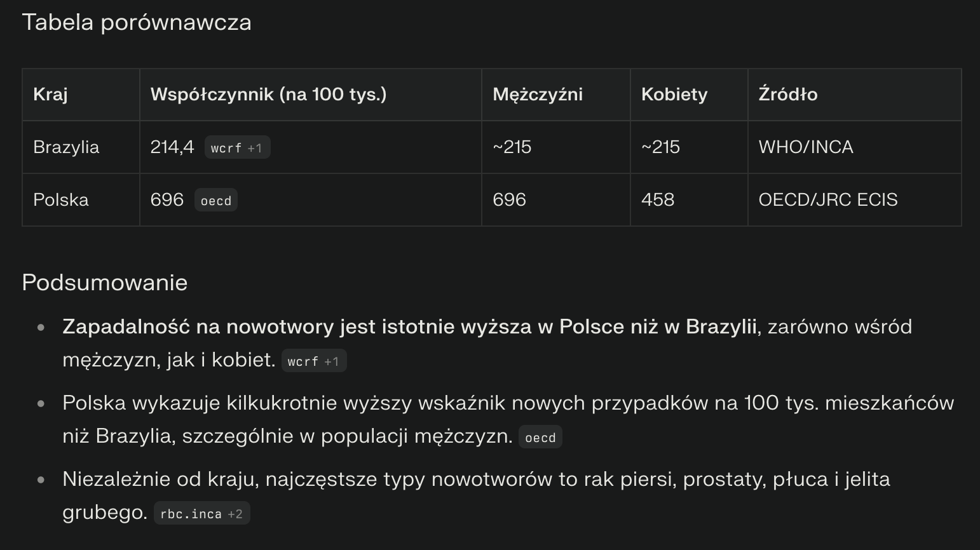Click the 'Współczynnik (na 100 tys.)' column header
This screenshot has width=980, height=550.
pyautogui.click(x=268, y=95)
